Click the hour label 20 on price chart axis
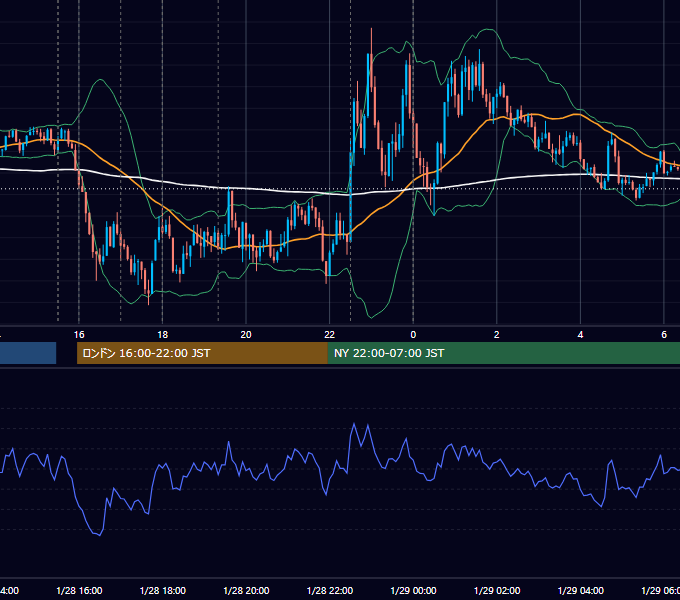Screen dimensions: 680x600 tap(246, 335)
